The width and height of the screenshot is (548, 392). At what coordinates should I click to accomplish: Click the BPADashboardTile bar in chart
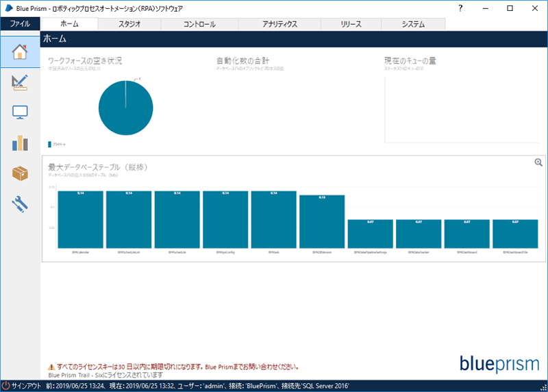[515, 234]
